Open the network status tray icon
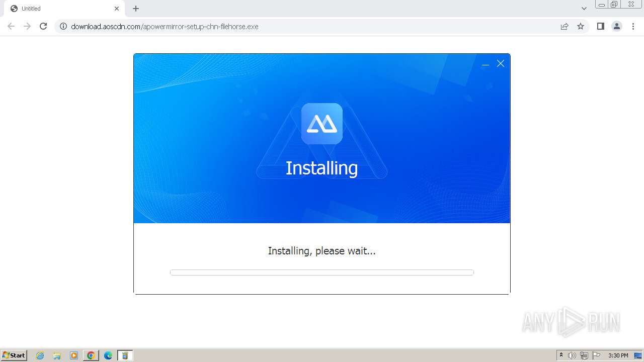This screenshot has height=362, width=644. tap(584, 355)
